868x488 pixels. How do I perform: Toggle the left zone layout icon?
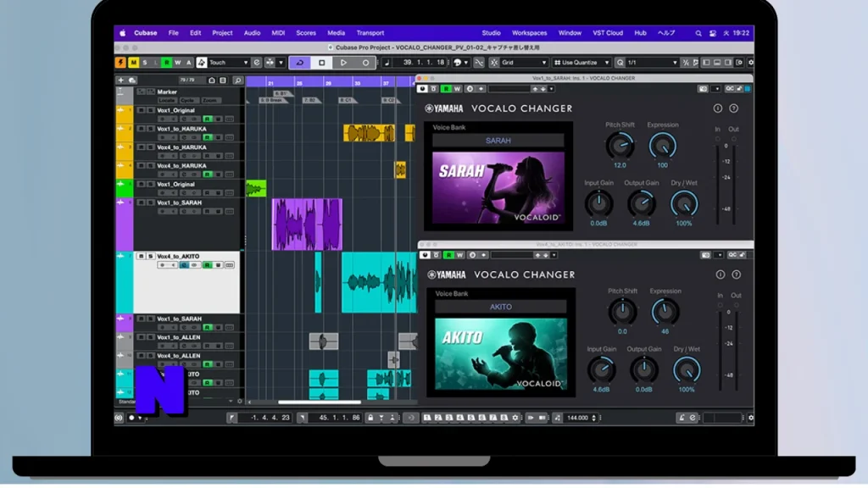pos(706,63)
